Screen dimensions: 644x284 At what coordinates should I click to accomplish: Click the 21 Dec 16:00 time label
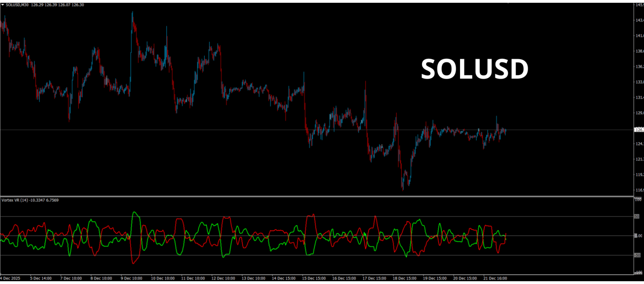point(495,278)
